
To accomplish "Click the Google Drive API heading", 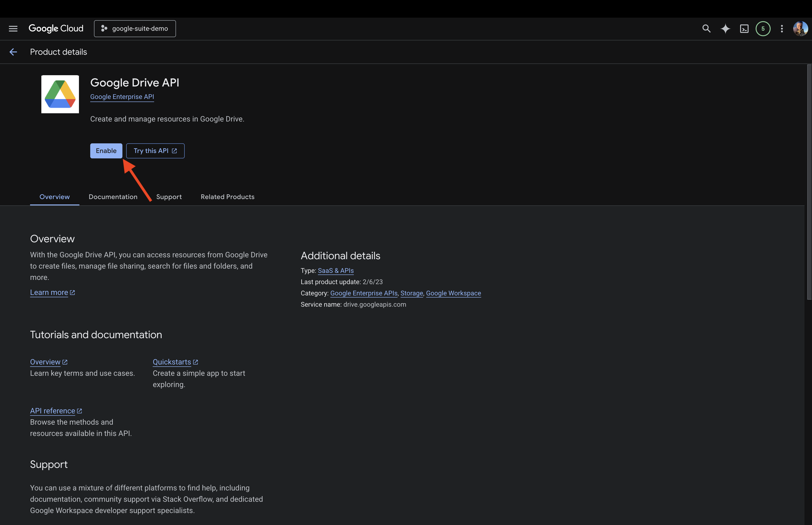I will (x=135, y=82).
